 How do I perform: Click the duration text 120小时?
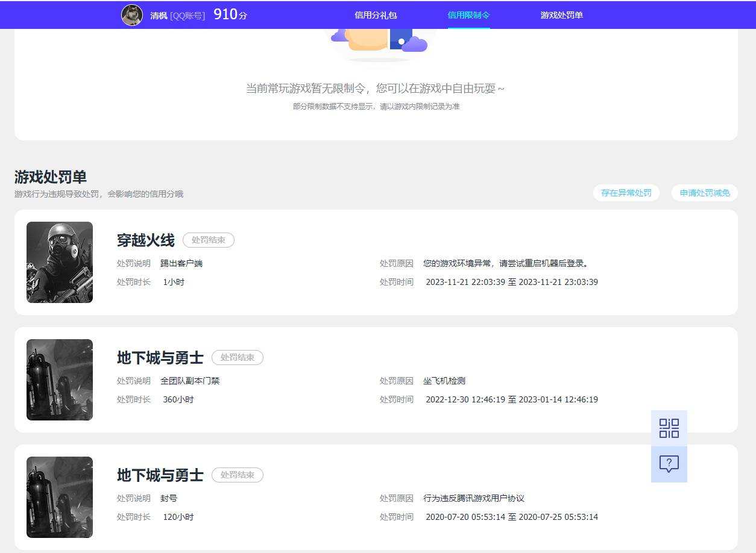[x=178, y=517]
